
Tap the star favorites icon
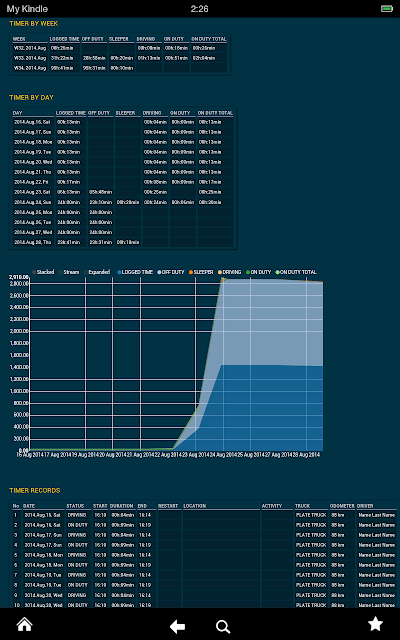(x=376, y=624)
